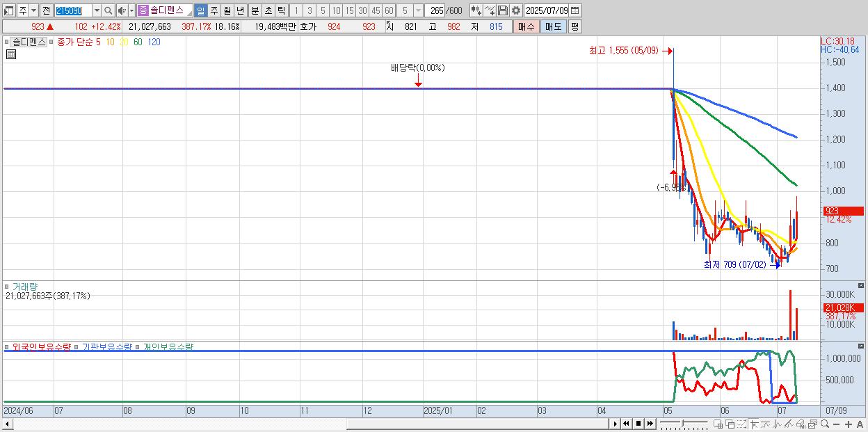Zoom out with the minus icon
The image size is (868, 432).
click(x=836, y=424)
